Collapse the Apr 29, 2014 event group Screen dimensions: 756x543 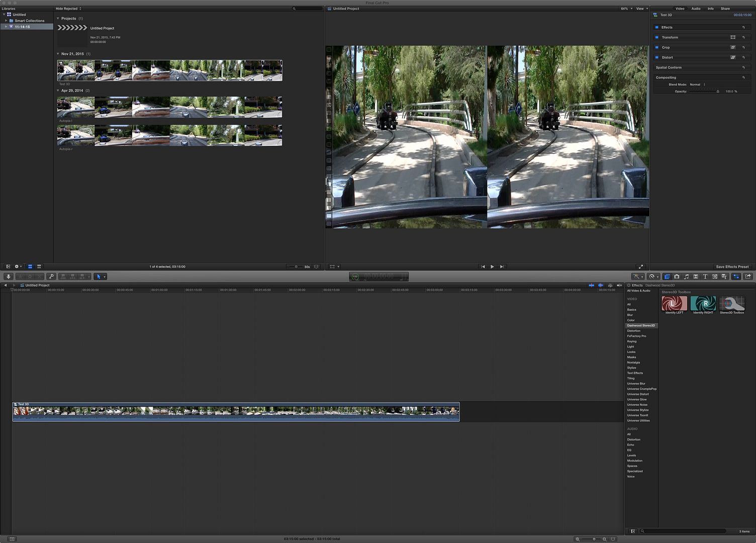coord(58,90)
